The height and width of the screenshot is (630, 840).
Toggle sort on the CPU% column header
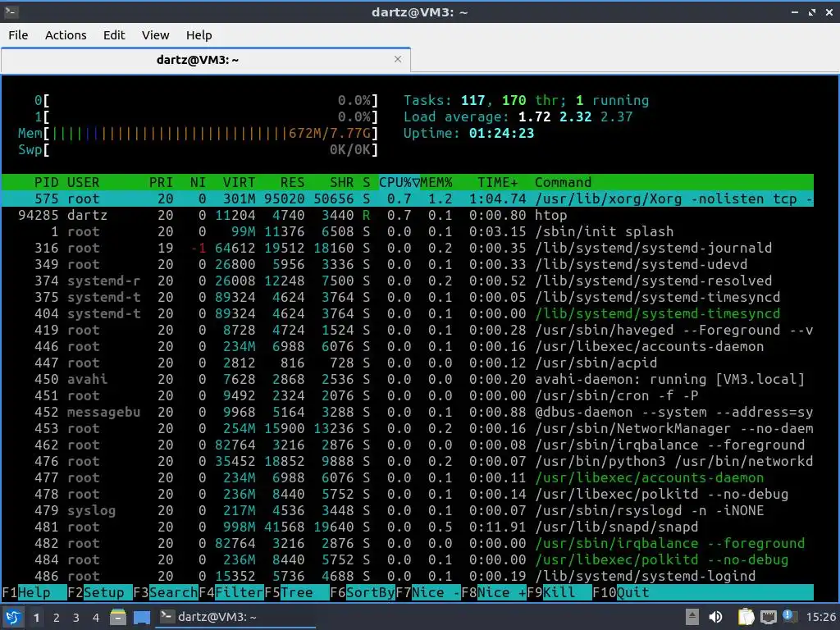(x=399, y=183)
